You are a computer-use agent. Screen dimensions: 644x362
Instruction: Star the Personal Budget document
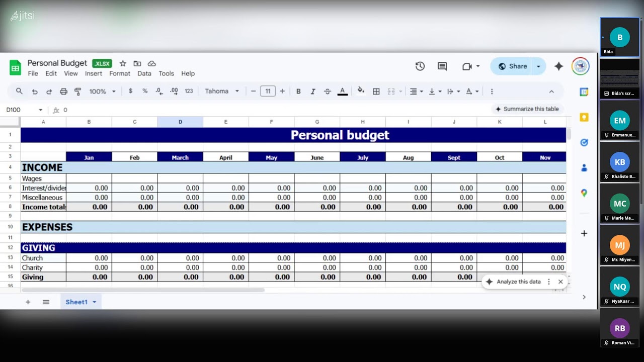(123, 63)
